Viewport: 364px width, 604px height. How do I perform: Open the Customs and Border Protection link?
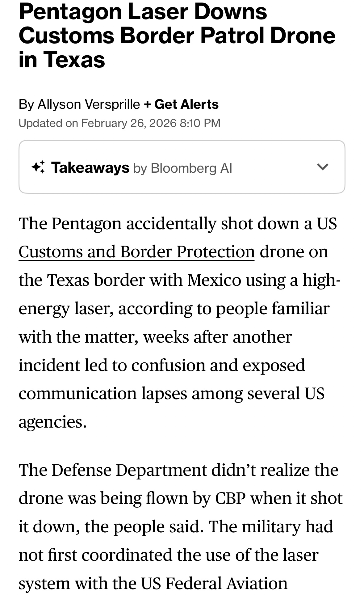pos(136,251)
